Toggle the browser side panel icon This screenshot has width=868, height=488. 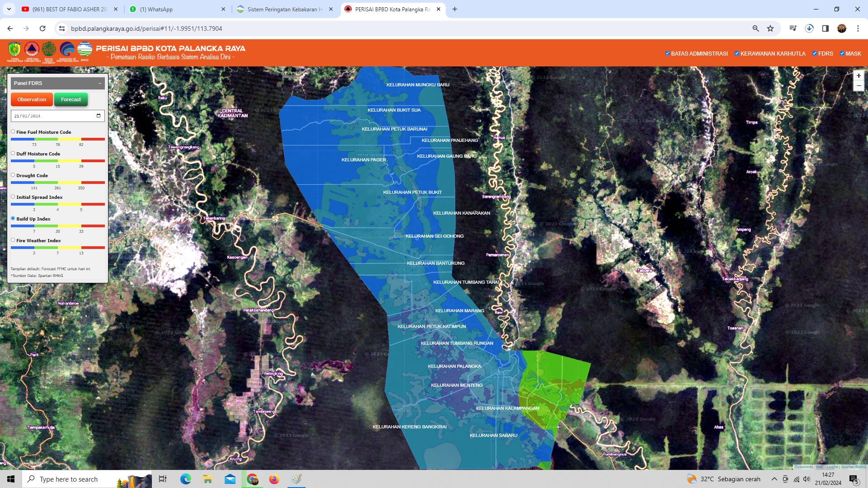click(825, 28)
